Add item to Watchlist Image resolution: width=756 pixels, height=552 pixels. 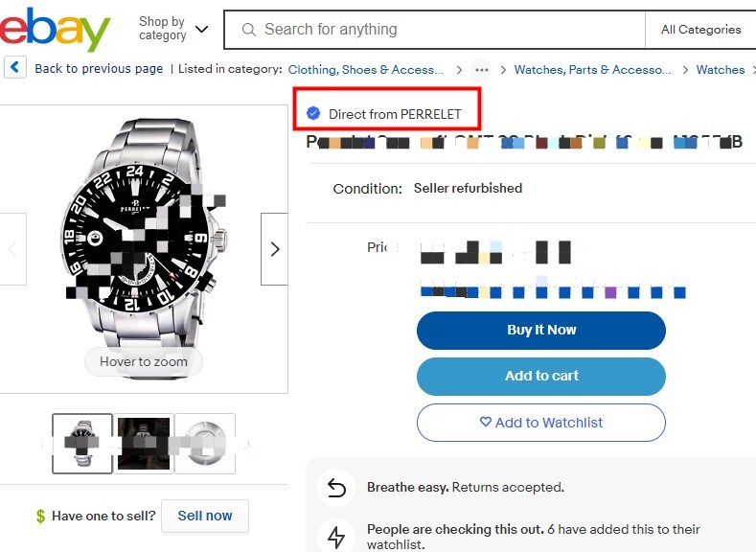click(x=540, y=423)
